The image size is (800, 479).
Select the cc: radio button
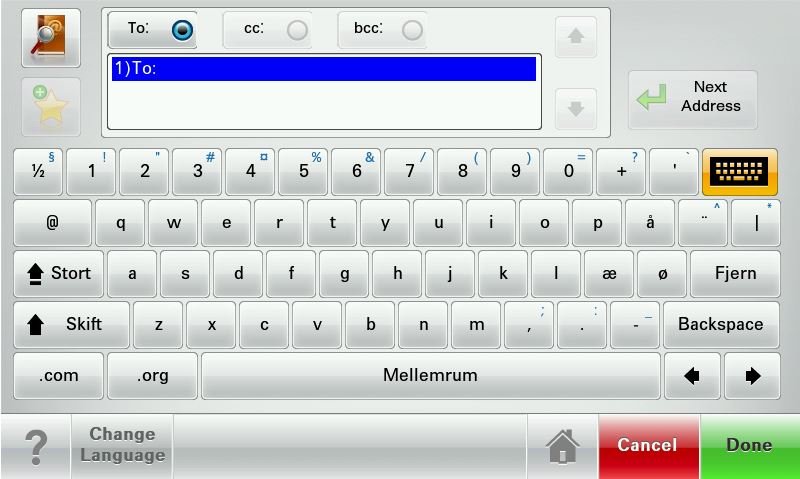(x=297, y=30)
